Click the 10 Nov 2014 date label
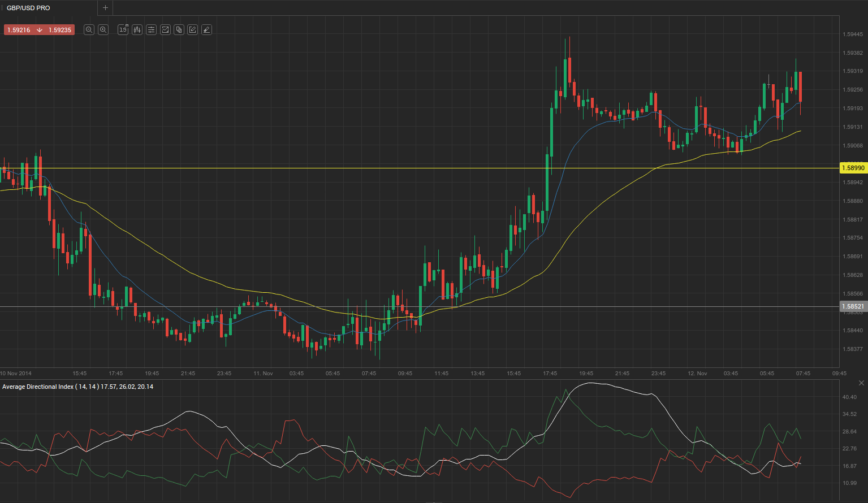The width and height of the screenshot is (868, 503). (16, 374)
